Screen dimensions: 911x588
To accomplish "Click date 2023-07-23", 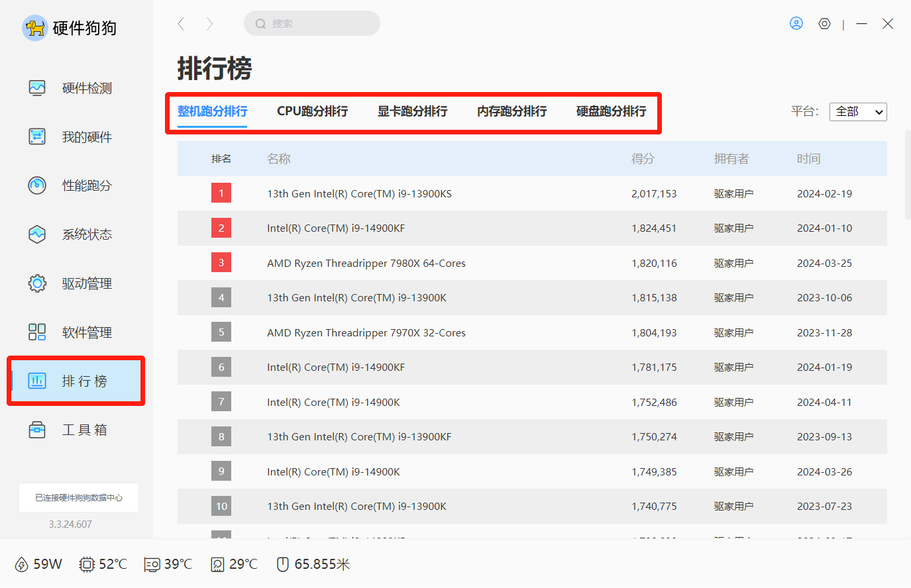I will click(x=824, y=507).
